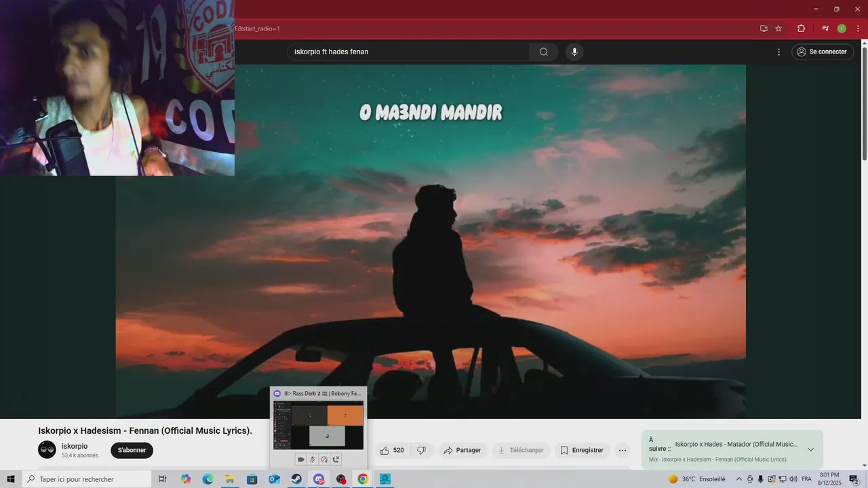The height and width of the screenshot is (488, 868).
Task: Dislike the video with thumbs-down button
Action: click(422, 450)
